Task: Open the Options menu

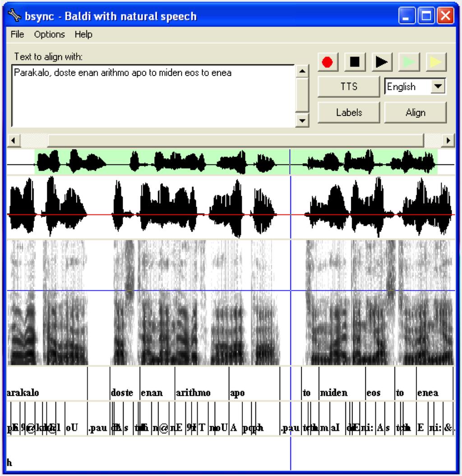Action: [50, 34]
